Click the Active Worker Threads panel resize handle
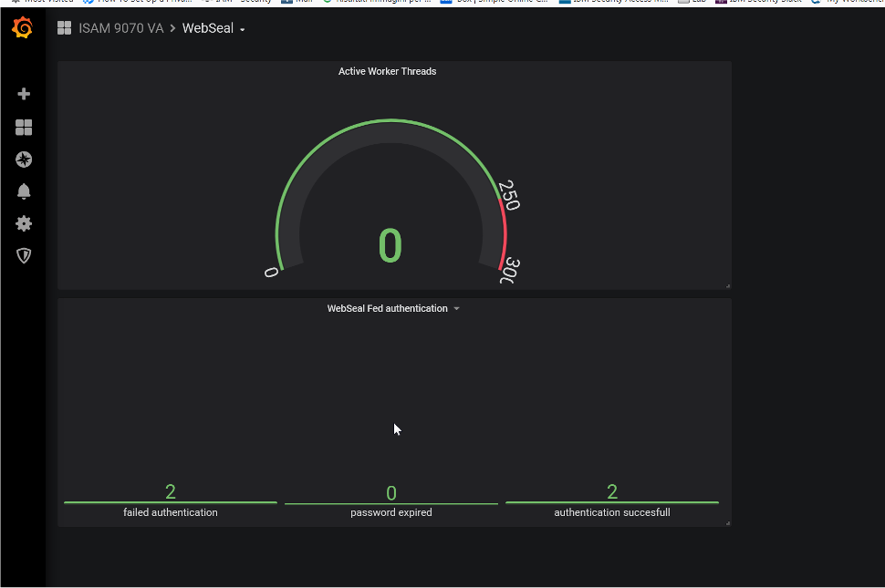The height and width of the screenshot is (588, 885). pyautogui.click(x=728, y=286)
